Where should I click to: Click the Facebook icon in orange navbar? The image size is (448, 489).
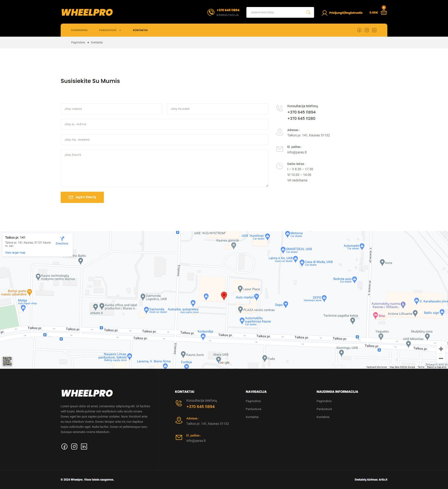pos(359,30)
